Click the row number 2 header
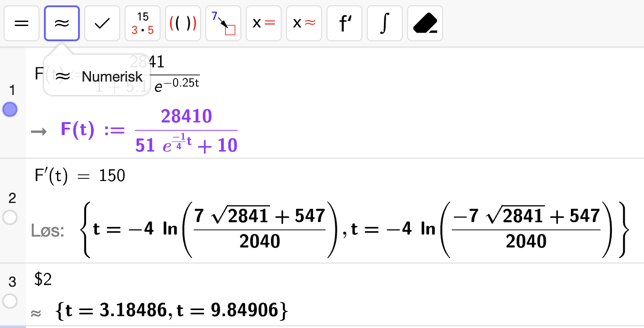 click(x=12, y=198)
